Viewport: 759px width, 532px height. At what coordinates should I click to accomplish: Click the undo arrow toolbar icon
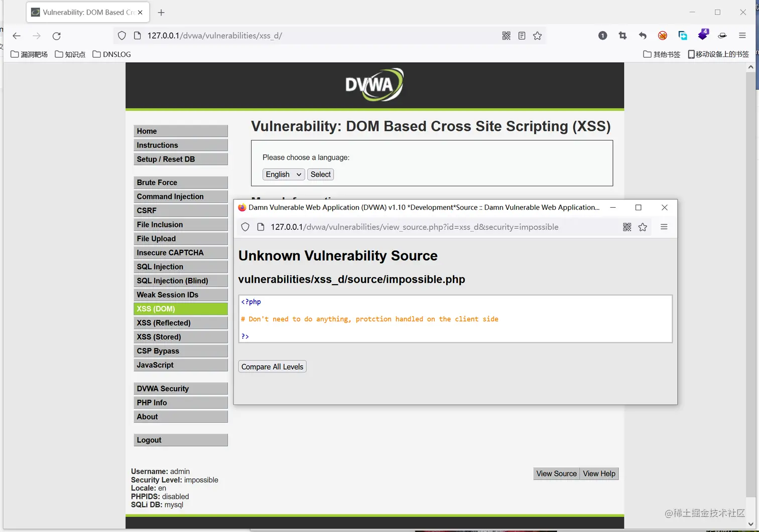[x=643, y=36]
